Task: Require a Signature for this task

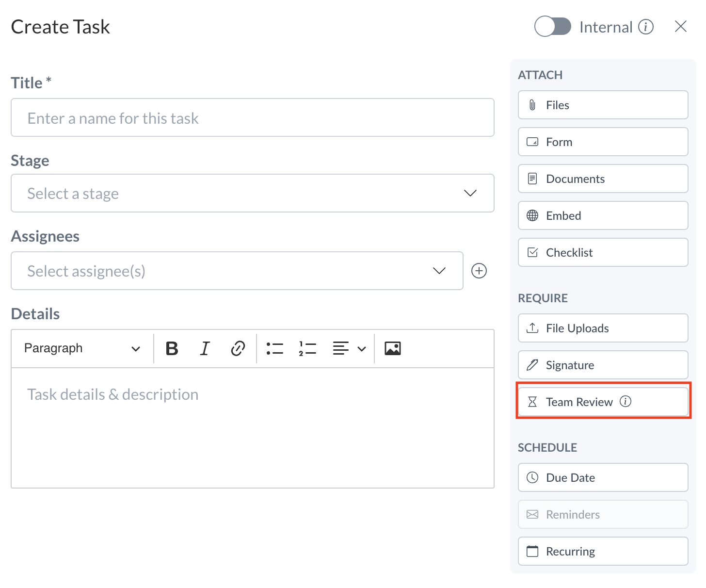Action: pos(603,365)
